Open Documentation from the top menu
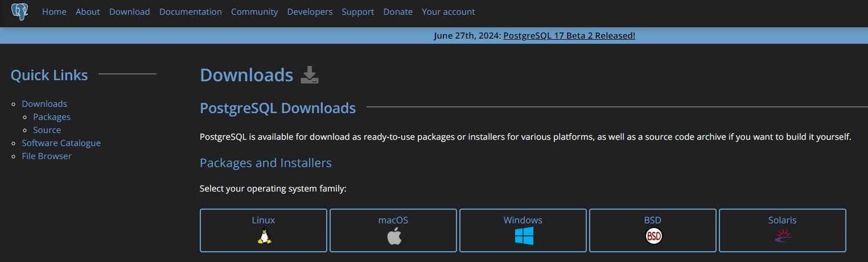This screenshot has width=868, height=262. [x=191, y=11]
